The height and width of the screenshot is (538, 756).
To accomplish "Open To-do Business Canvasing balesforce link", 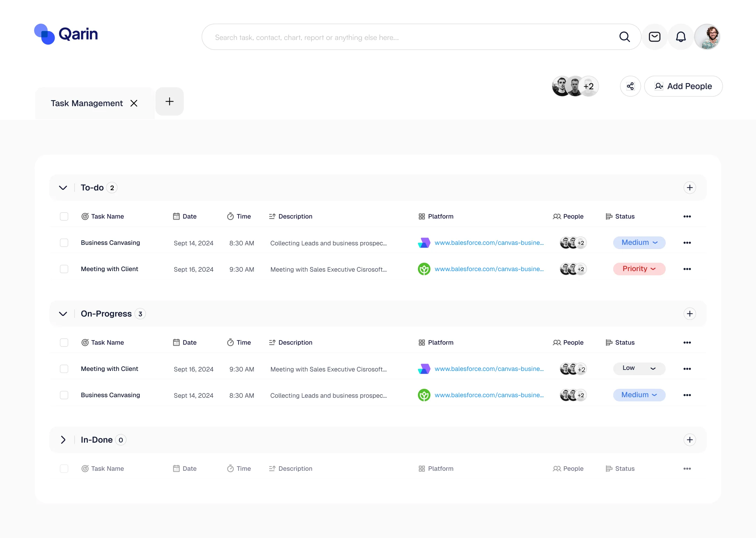I will 489,243.
